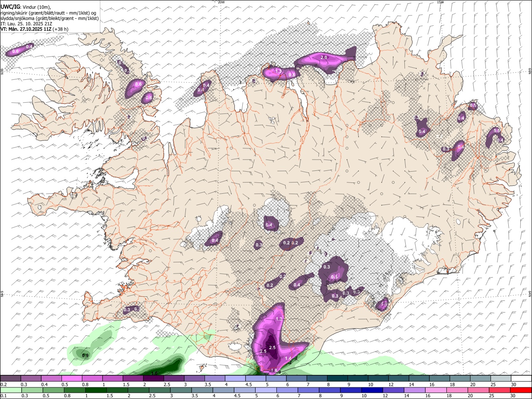
Task: Click the 'UWC/IG: Vindur (10m)' title text
Action: point(26,7)
